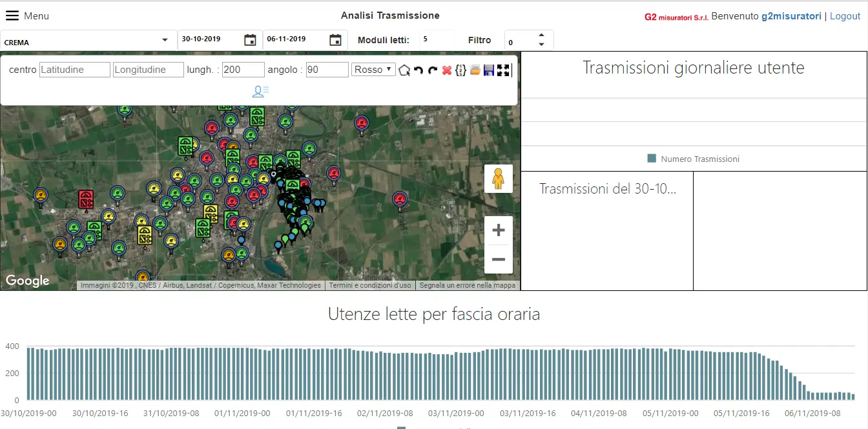
Task: Click the redo arrow icon
Action: (x=432, y=70)
